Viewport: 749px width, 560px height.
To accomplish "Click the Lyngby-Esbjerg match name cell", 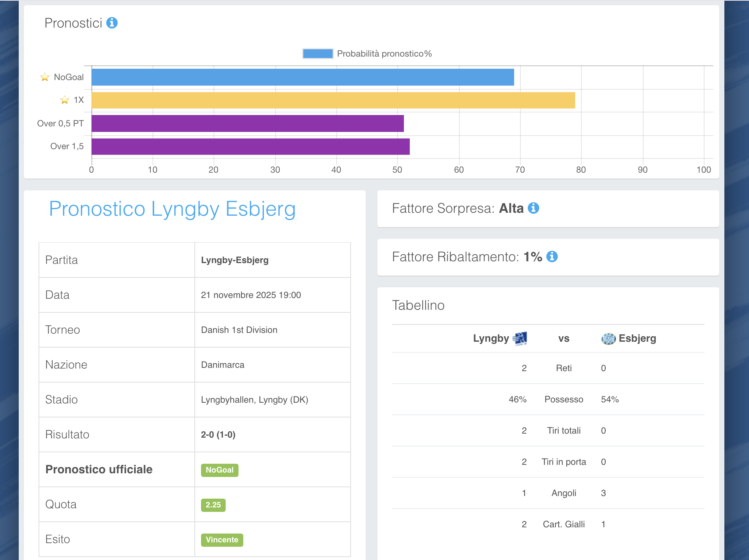I will pyautogui.click(x=234, y=260).
